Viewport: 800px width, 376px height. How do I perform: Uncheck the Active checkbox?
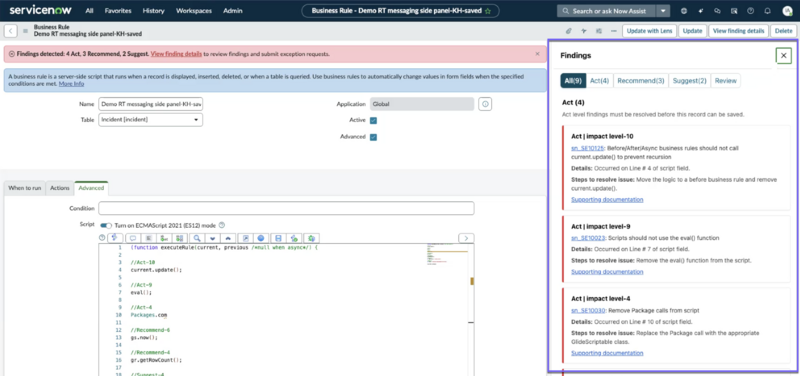click(x=373, y=120)
